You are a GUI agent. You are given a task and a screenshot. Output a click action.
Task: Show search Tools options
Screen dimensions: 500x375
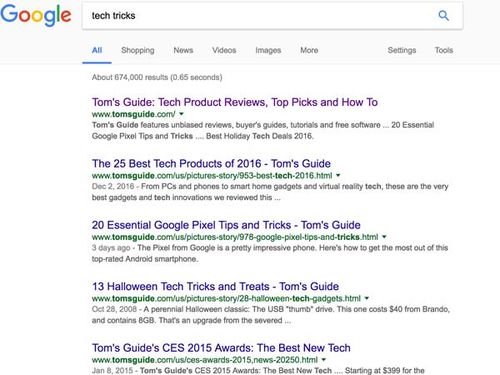[x=444, y=50]
